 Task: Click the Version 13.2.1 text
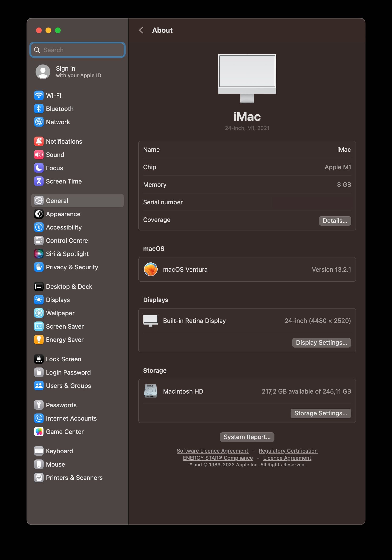pos(332,270)
